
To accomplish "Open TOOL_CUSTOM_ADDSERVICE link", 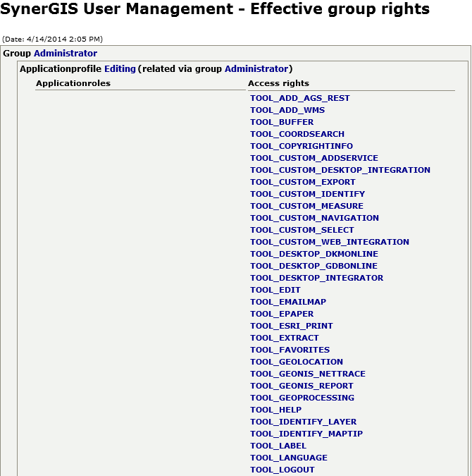I will pos(314,158).
